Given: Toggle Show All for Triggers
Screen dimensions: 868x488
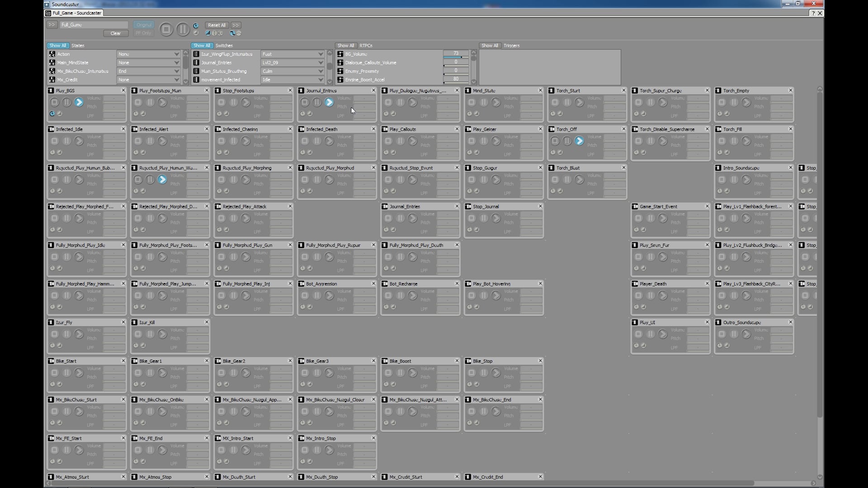Looking at the screenshot, I should 489,46.
